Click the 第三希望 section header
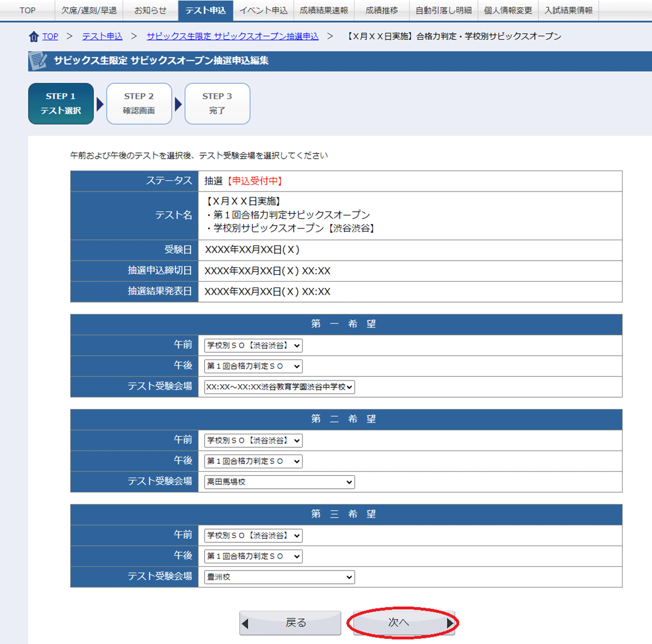 (346, 514)
